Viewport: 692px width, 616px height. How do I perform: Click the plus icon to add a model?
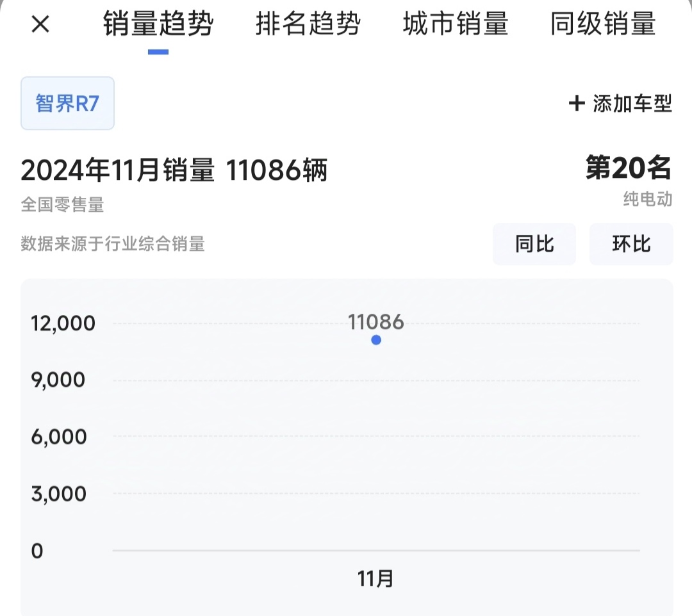coord(577,104)
